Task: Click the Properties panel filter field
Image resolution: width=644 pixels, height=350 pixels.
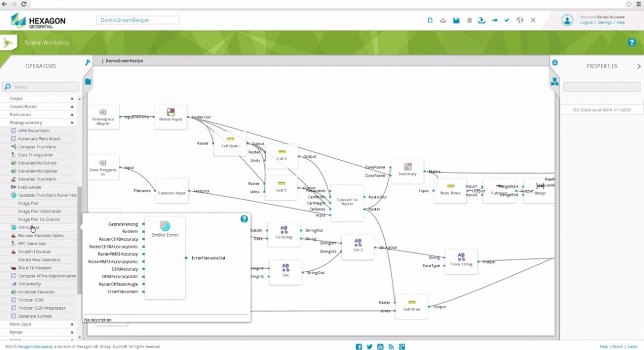Action: 602,87
